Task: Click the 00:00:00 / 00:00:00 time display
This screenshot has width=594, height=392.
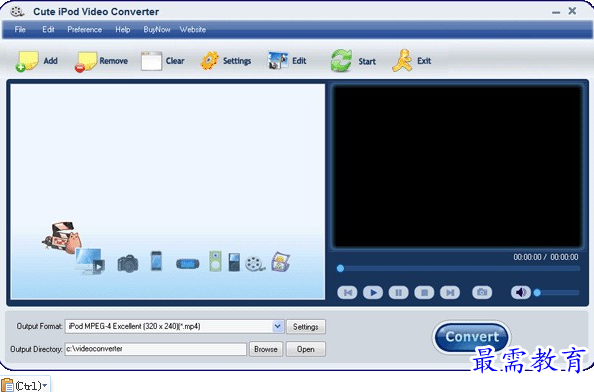Action: point(546,257)
